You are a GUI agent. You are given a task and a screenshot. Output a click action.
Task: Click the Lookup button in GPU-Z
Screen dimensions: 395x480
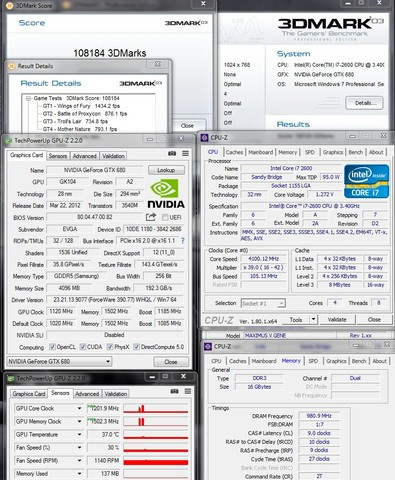166,170
